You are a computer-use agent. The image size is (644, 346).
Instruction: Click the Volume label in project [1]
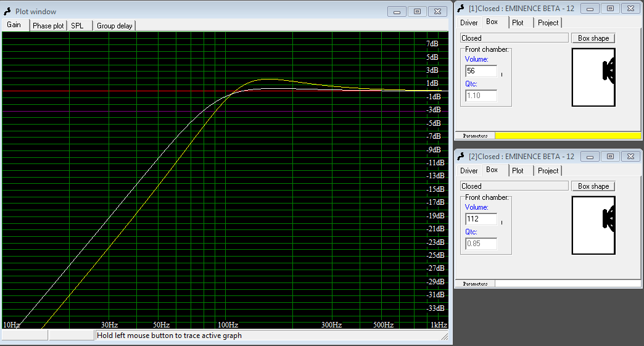pos(476,59)
